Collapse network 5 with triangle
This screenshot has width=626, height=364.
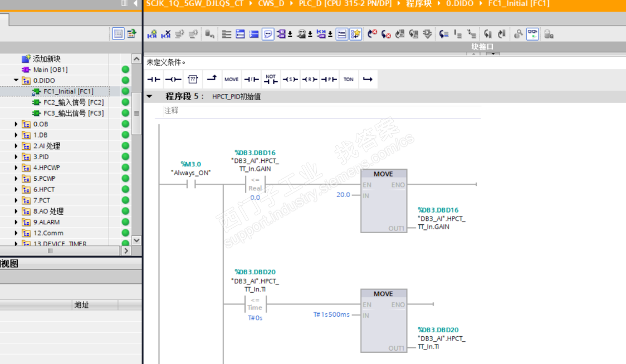[x=150, y=96]
